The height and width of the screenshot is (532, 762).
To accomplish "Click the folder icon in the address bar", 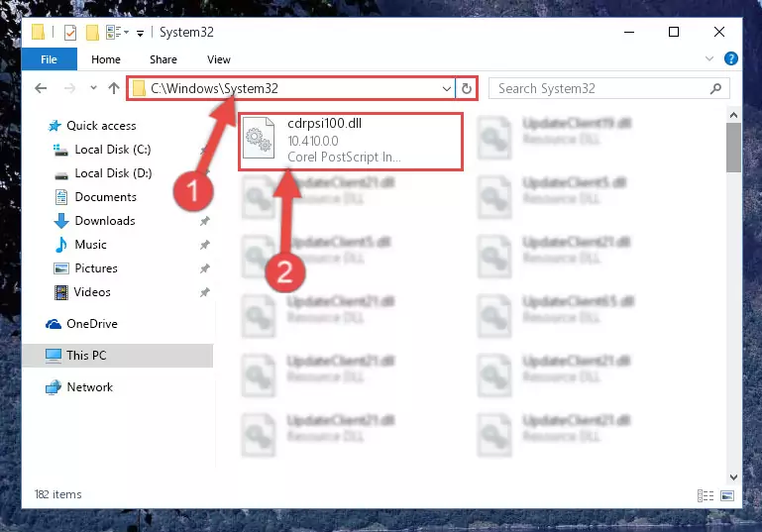I will pyautogui.click(x=139, y=88).
